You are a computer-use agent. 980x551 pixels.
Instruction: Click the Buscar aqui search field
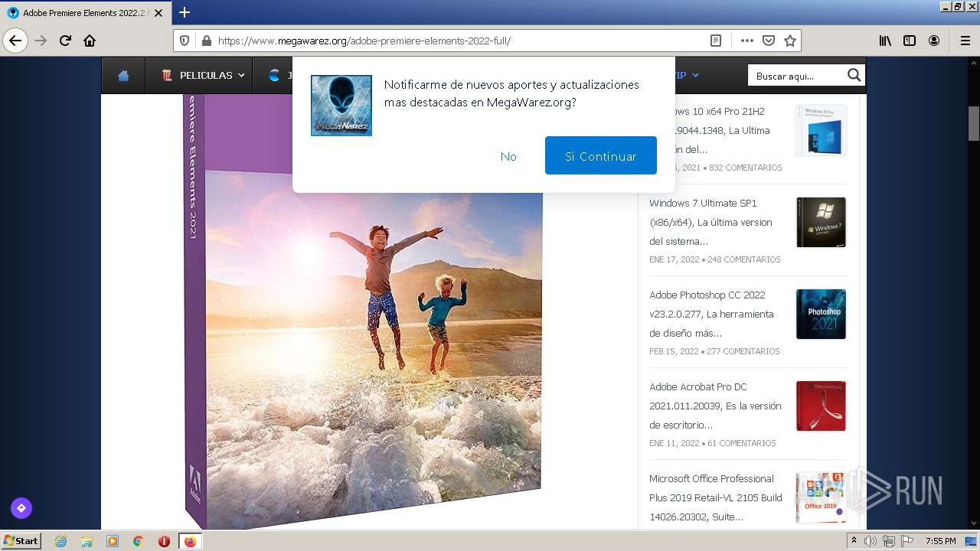(798, 75)
